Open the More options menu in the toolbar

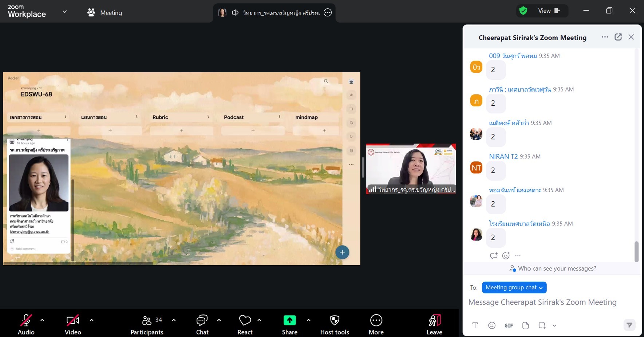click(376, 324)
